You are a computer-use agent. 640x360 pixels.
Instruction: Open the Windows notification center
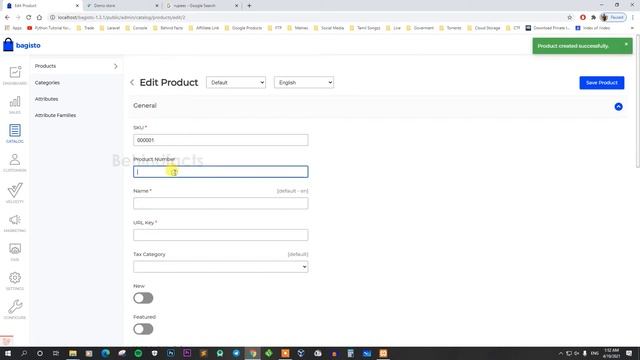(x=629, y=353)
